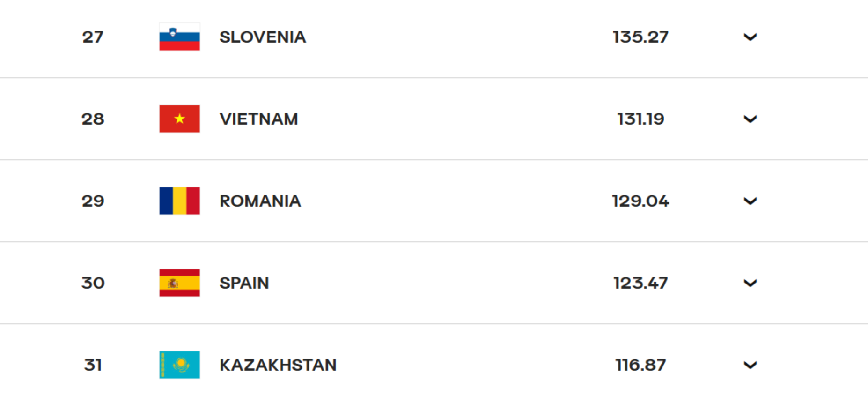Click the Slovenia flag icon

[x=179, y=37]
